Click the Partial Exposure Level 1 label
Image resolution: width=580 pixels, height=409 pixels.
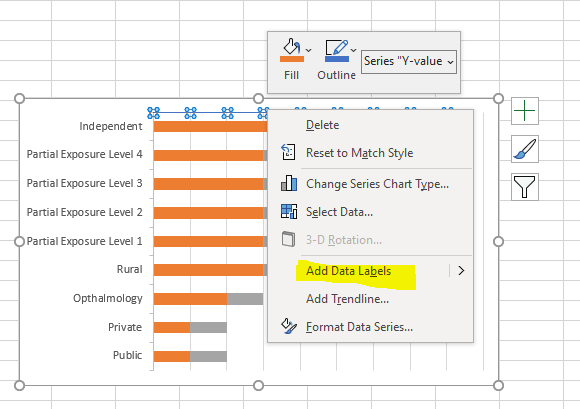[84, 241]
